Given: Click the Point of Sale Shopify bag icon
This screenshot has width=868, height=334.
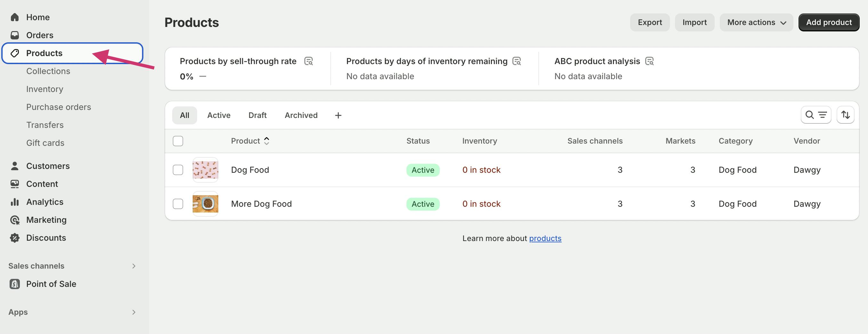Looking at the screenshot, I should [14, 284].
